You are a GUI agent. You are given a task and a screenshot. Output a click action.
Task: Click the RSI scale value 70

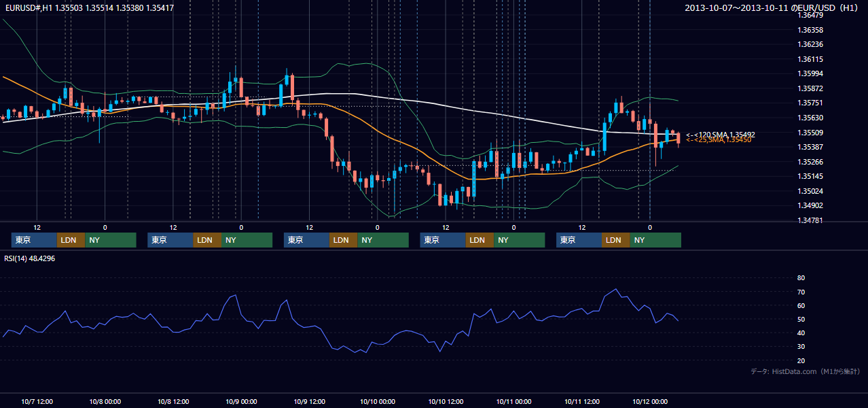[x=801, y=292]
